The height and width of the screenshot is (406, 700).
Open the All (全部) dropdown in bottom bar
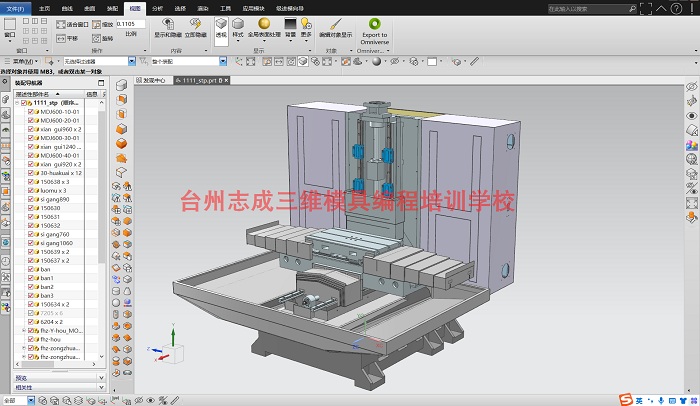pos(31,401)
